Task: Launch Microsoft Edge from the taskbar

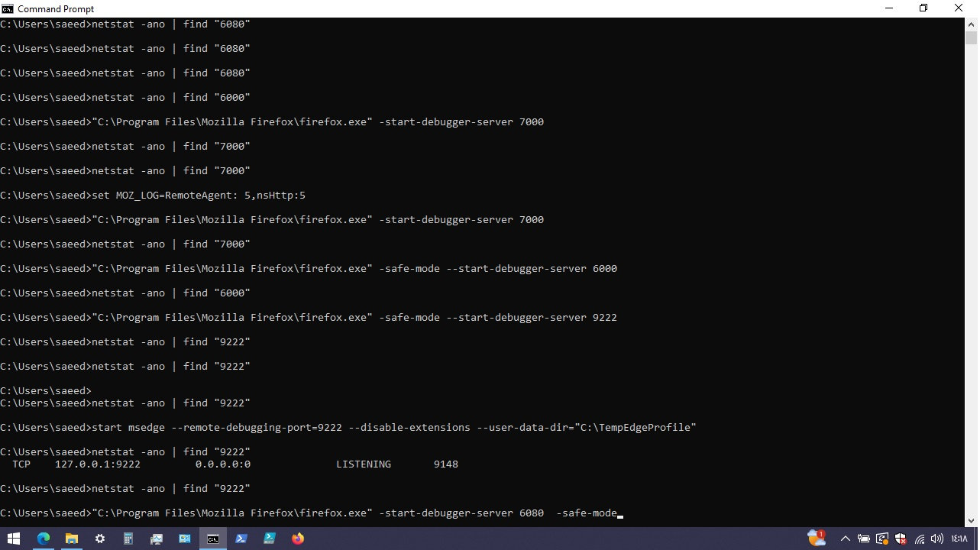Action: [x=44, y=539]
